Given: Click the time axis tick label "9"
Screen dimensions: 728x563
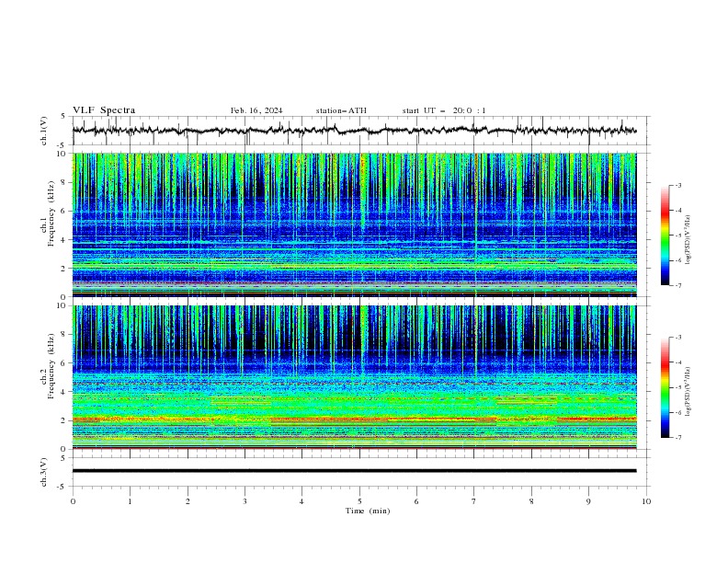Looking at the screenshot, I should (588, 501).
